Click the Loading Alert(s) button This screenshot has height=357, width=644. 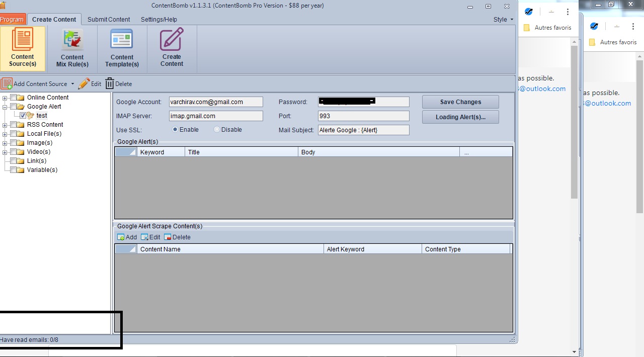point(460,117)
